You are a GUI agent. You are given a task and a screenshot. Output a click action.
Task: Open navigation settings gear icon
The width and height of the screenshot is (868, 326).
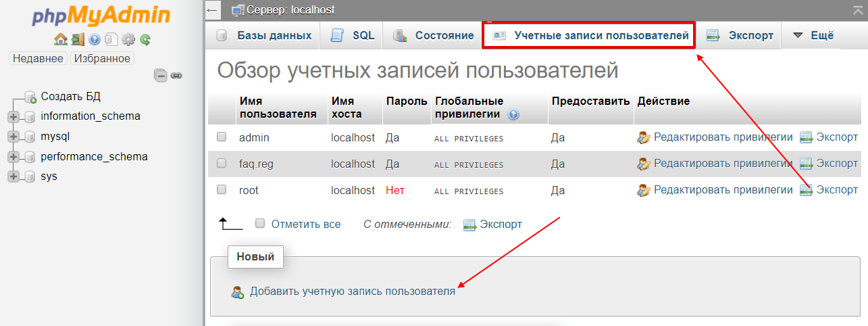pyautogui.click(x=128, y=39)
